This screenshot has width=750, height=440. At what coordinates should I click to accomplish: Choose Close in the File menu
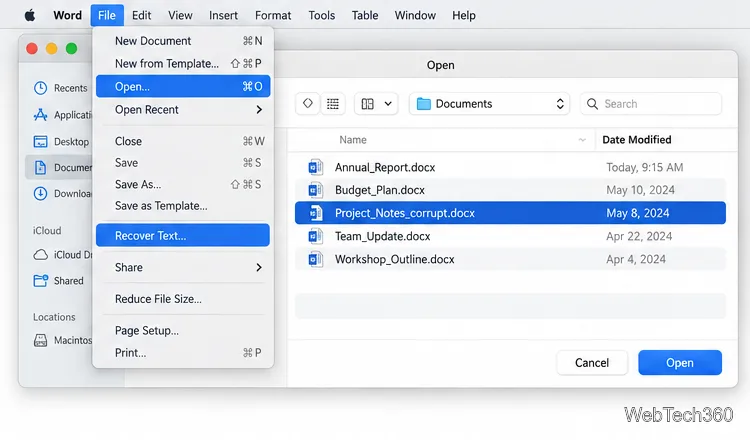click(x=183, y=141)
